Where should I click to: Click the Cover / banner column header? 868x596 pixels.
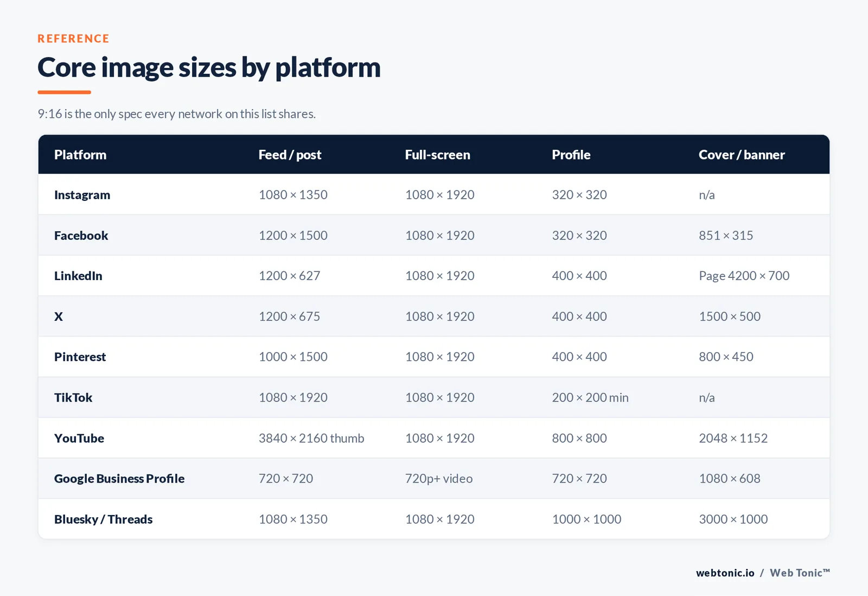tap(742, 155)
